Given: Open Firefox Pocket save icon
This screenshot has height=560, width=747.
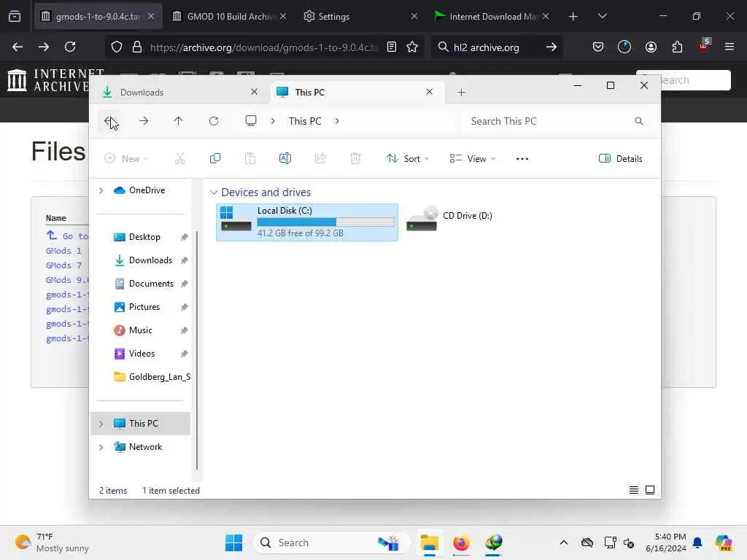Looking at the screenshot, I should tap(598, 47).
